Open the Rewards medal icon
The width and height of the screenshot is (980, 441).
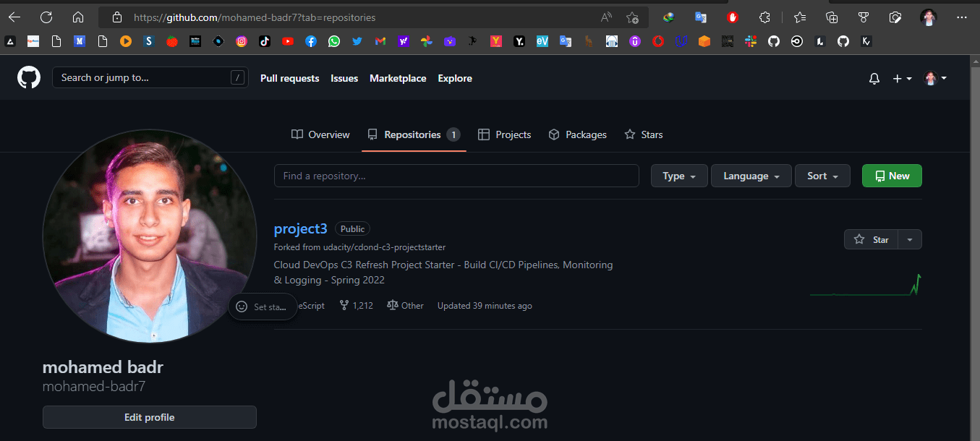[x=864, y=17]
